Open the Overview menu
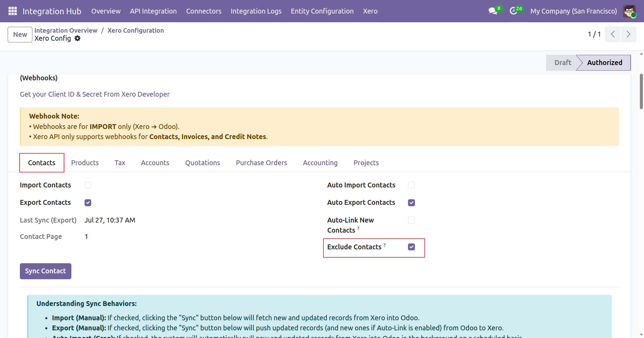The height and width of the screenshot is (338, 644). (106, 11)
